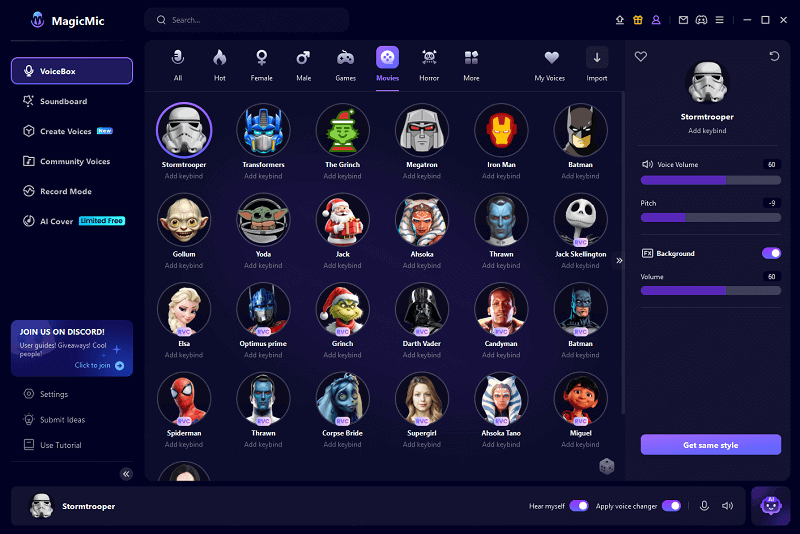Open the mail icon in title bar
The image size is (800, 534).
pyautogui.click(x=683, y=20)
